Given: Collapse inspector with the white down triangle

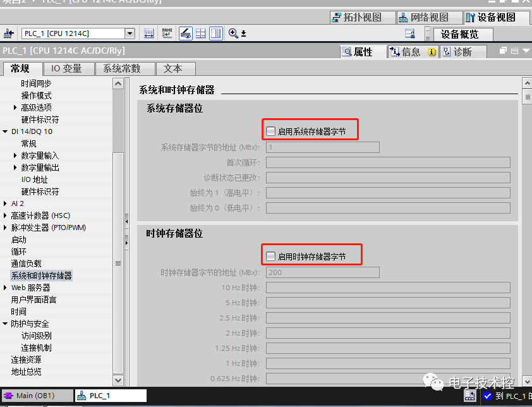Looking at the screenshot, I should (526, 51).
